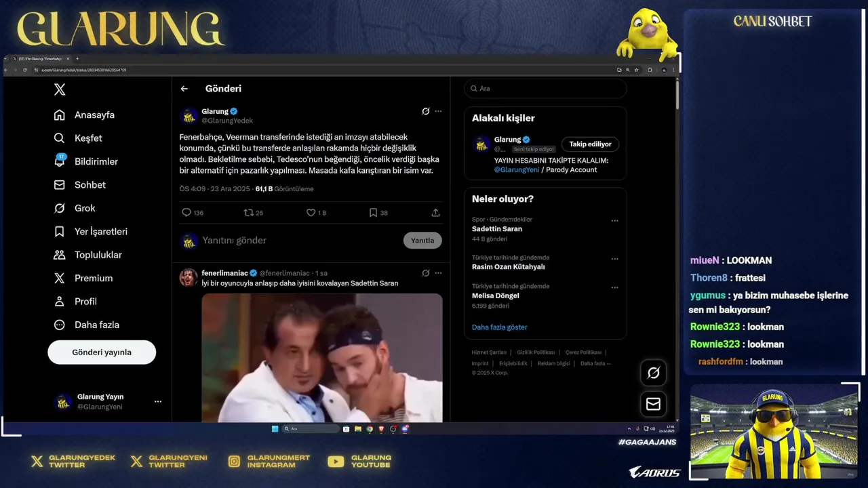Open the Melisa Döngel trend
The width and height of the screenshot is (868, 488).
point(496,296)
